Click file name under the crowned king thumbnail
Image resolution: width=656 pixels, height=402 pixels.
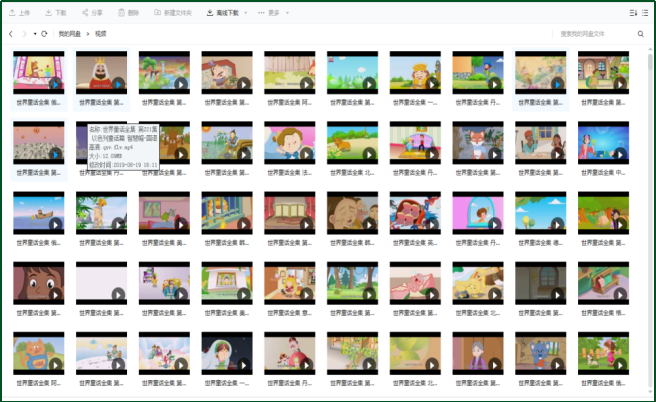click(x=101, y=102)
